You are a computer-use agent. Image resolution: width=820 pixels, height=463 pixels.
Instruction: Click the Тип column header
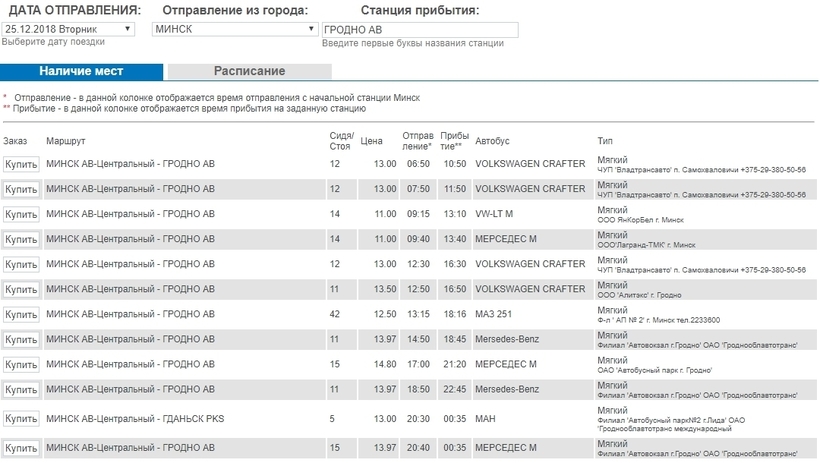pos(605,141)
